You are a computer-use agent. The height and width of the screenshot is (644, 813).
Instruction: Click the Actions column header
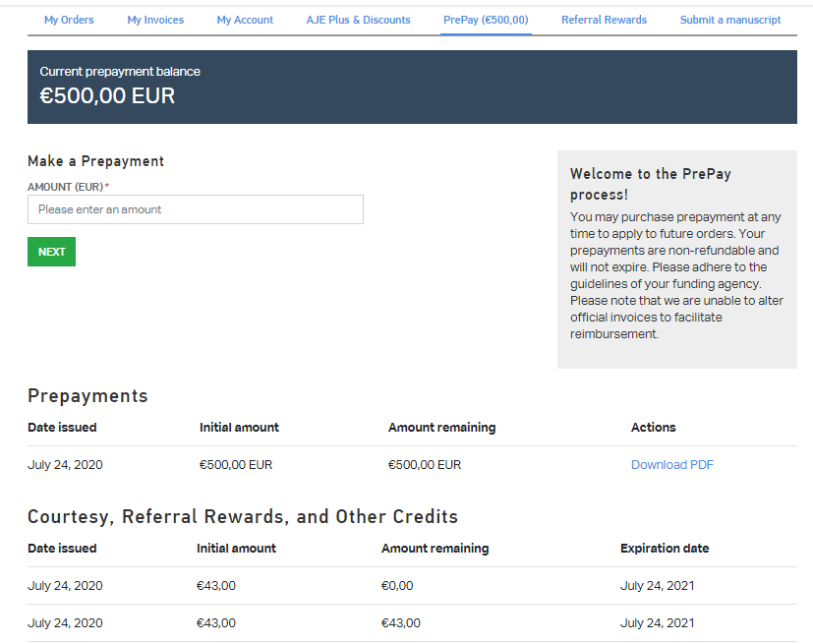pyautogui.click(x=654, y=428)
